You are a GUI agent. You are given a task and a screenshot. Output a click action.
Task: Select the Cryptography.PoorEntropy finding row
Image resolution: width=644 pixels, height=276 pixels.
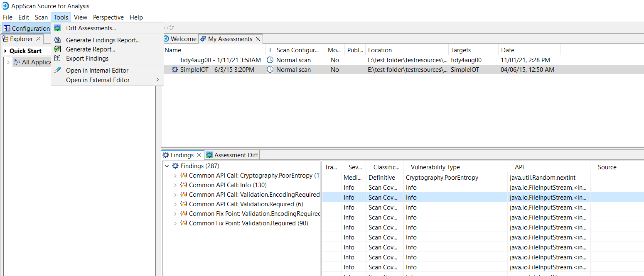[442, 178]
